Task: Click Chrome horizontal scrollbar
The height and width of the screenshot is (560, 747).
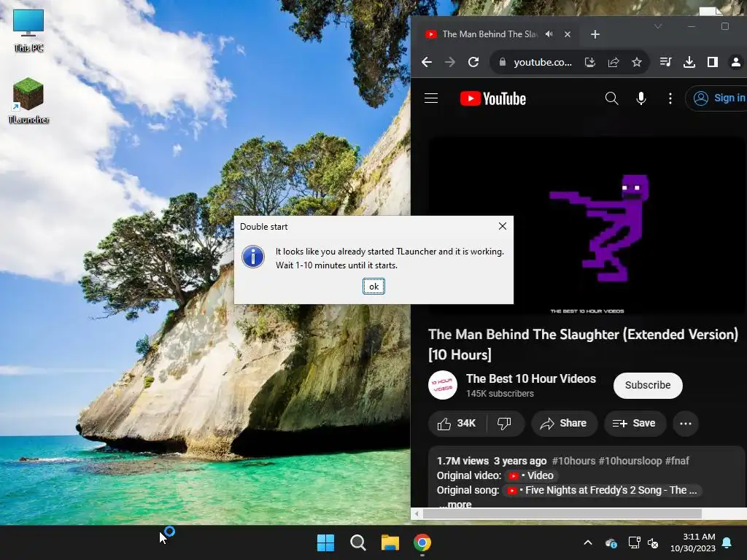Action: pos(562,514)
